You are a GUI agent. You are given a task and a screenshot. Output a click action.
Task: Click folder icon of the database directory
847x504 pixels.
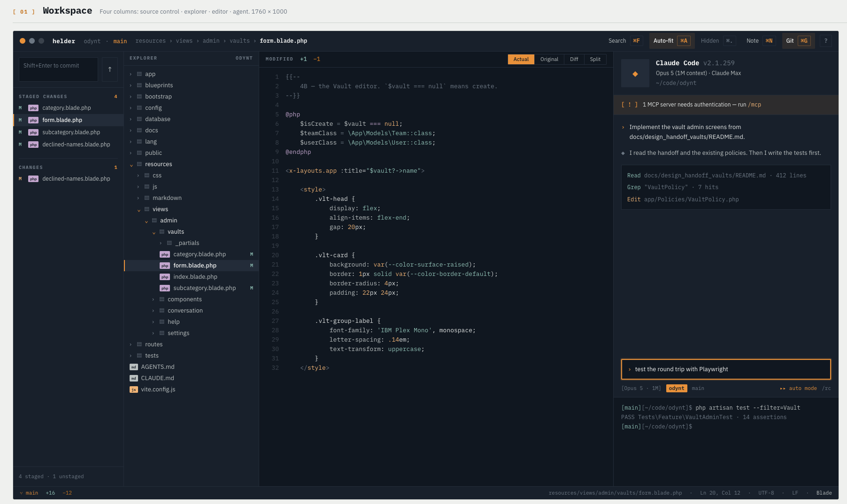click(x=139, y=119)
